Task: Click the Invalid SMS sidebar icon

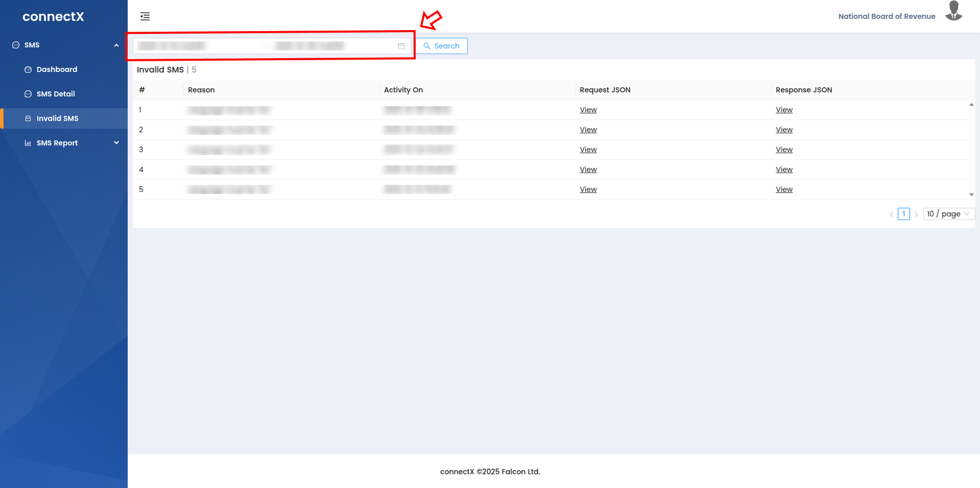Action: [x=28, y=118]
